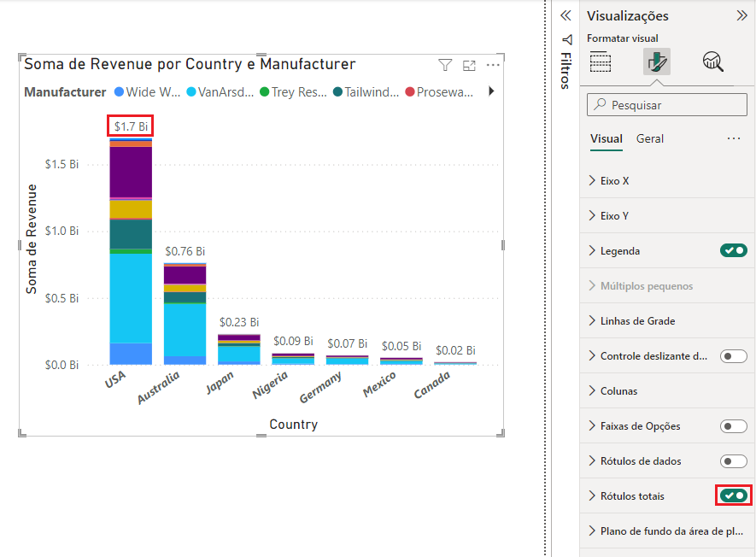Screen dimensions: 756x557
Task: Click the Canada axis label
Action: click(x=432, y=384)
